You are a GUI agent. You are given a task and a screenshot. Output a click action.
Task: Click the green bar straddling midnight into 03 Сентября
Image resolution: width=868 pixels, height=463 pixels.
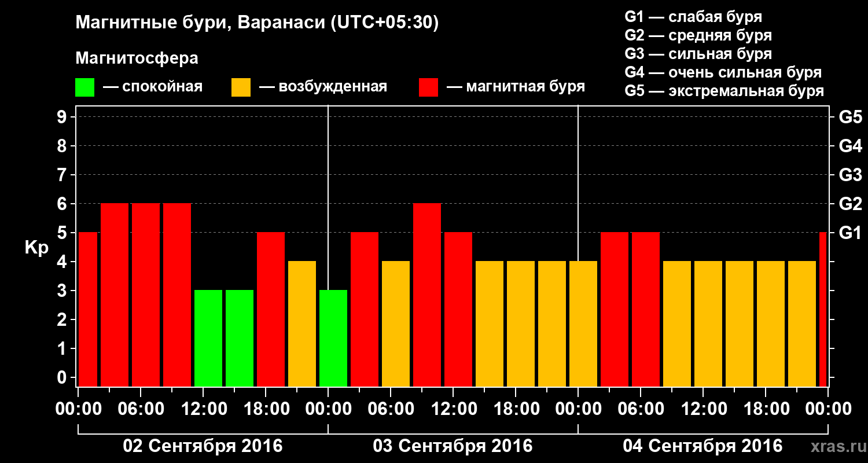(x=333, y=339)
